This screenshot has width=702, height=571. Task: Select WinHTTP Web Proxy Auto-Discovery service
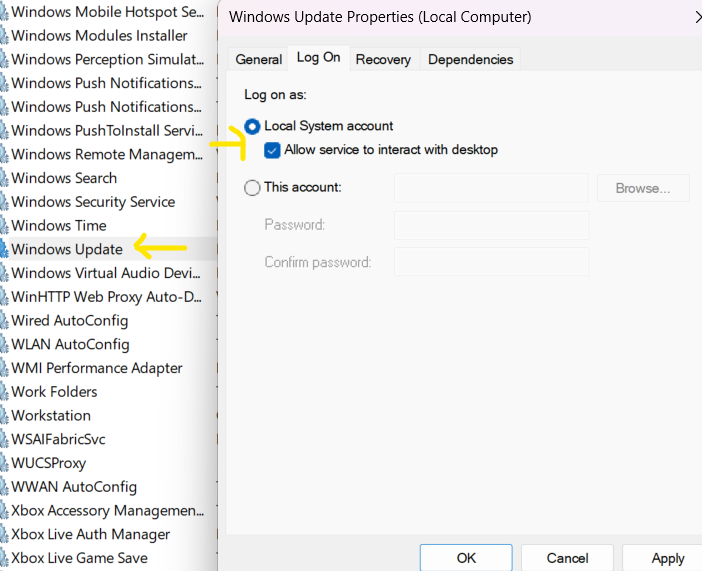107,296
